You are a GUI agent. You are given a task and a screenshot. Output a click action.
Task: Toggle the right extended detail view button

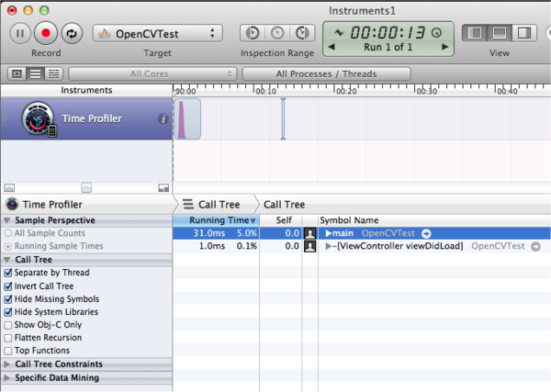(524, 33)
